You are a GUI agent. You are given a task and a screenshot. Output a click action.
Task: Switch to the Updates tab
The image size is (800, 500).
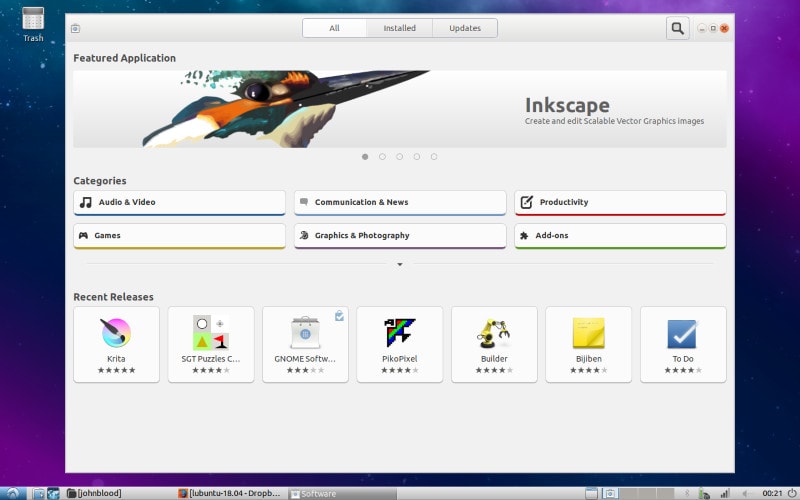465,28
